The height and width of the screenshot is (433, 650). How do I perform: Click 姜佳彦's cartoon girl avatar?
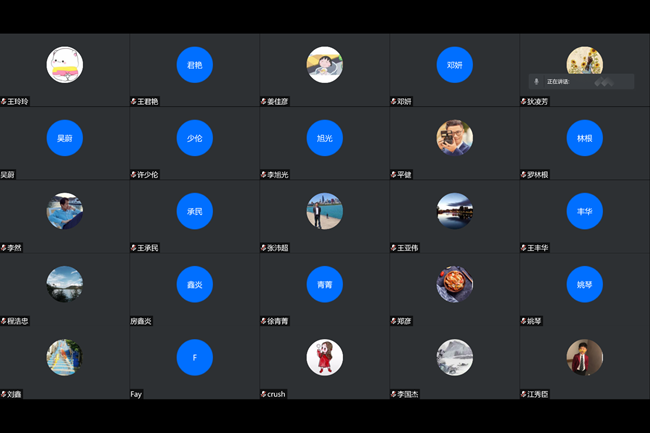click(x=324, y=65)
